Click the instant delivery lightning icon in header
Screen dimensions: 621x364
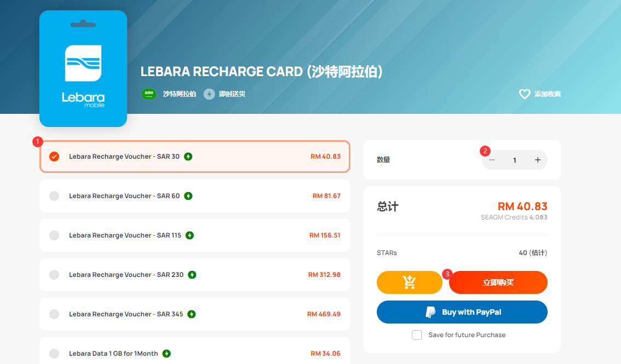tap(209, 94)
